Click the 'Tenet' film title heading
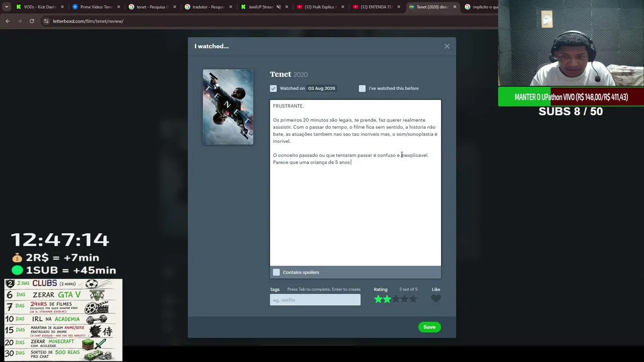This screenshot has width=644, height=362. (x=280, y=74)
